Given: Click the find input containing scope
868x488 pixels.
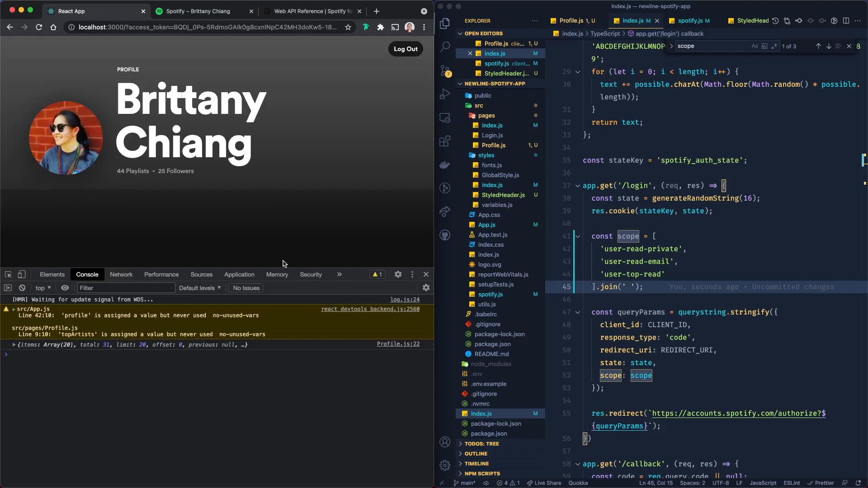Looking at the screenshot, I should coord(712,46).
